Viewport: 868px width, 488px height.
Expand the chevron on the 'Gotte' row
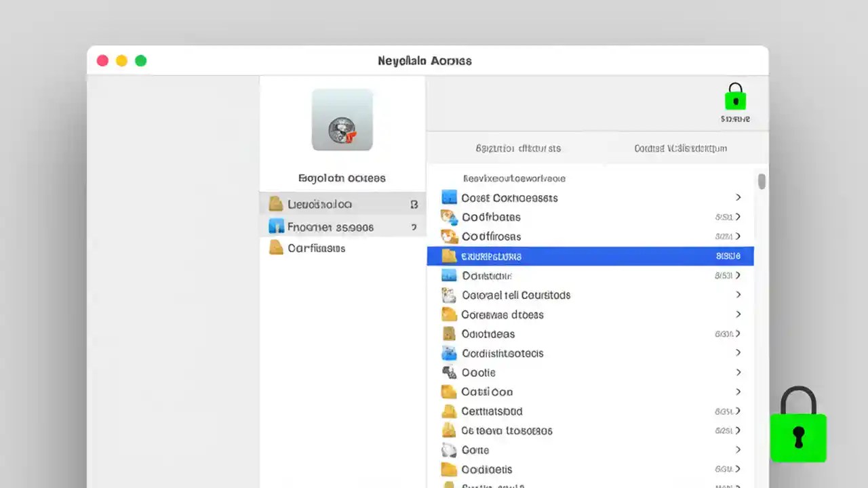pyautogui.click(x=738, y=449)
